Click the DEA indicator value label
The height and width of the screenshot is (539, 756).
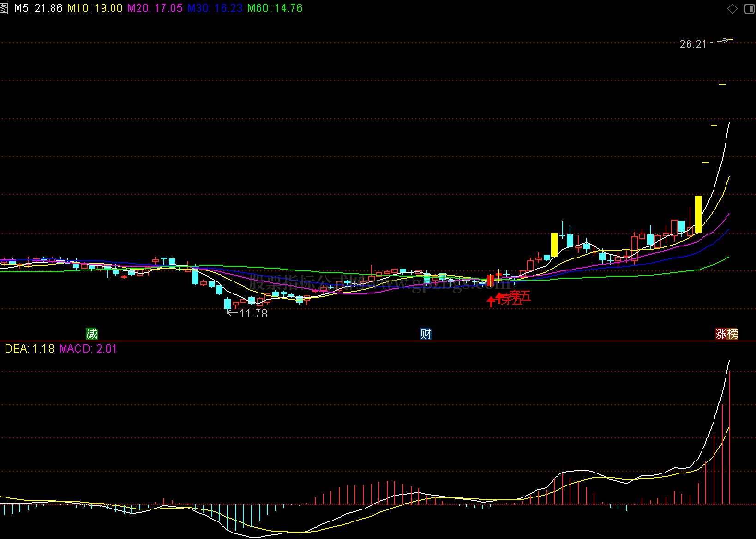30,348
